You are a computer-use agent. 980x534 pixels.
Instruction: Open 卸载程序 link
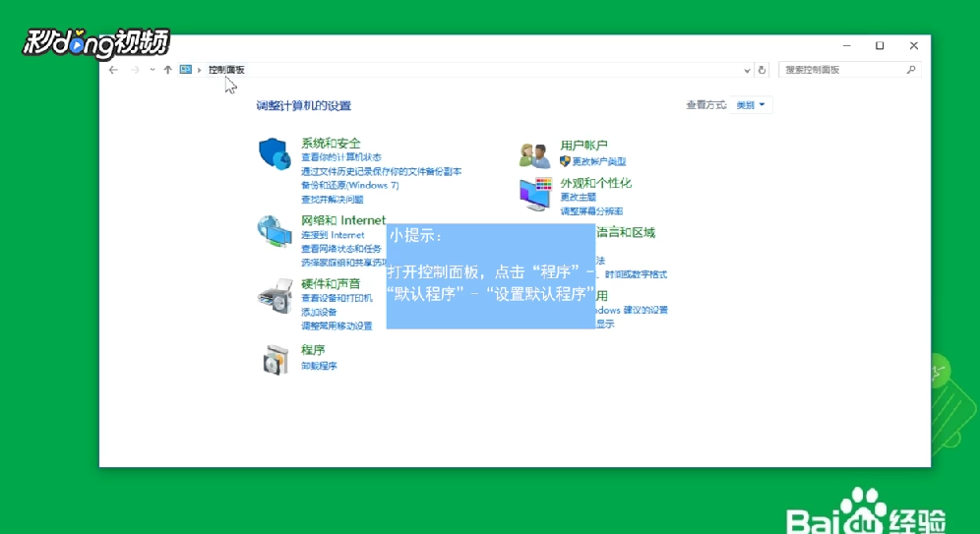[x=319, y=366]
